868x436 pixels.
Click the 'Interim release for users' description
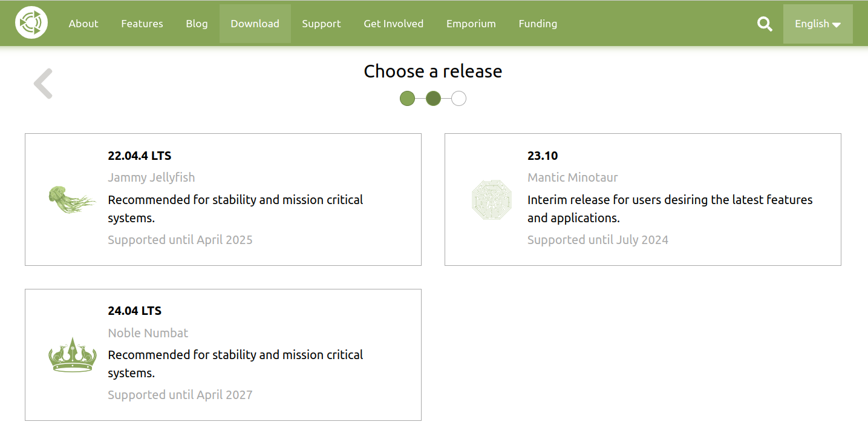(670, 208)
